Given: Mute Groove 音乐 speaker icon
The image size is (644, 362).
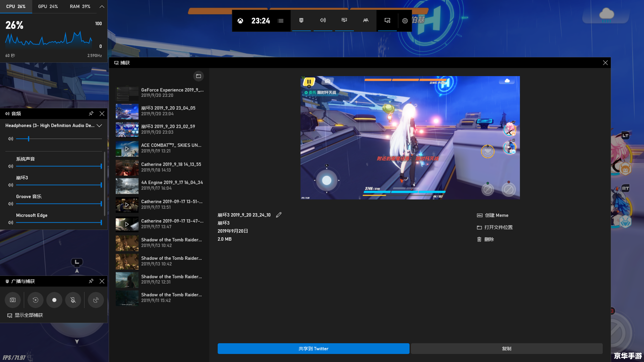Looking at the screenshot, I should (11, 204).
